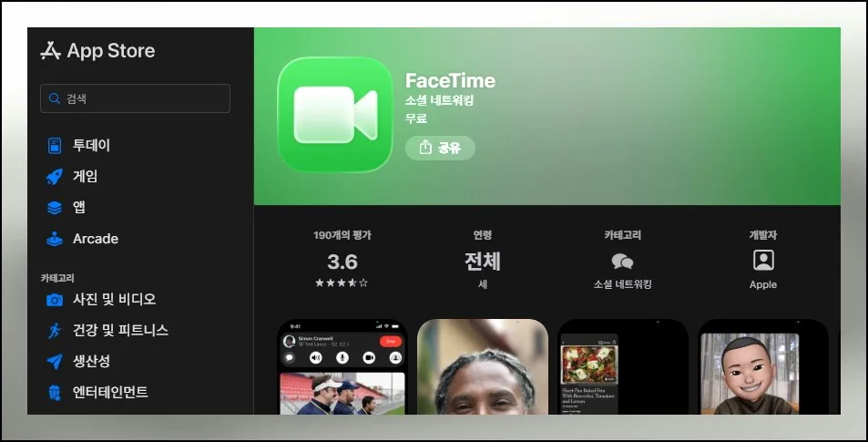Click the age rating 전체 info
The image size is (868, 442).
click(x=482, y=262)
